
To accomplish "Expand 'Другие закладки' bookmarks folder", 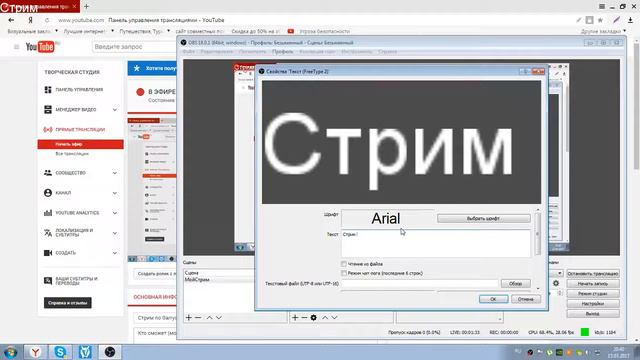I will [x=603, y=31].
